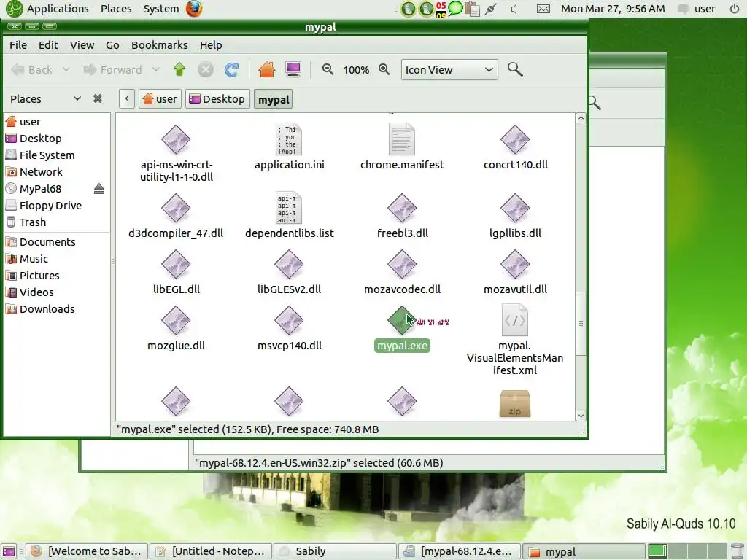
Task: Select mypal.VisualElementsManifest.xml file
Action: point(515,340)
